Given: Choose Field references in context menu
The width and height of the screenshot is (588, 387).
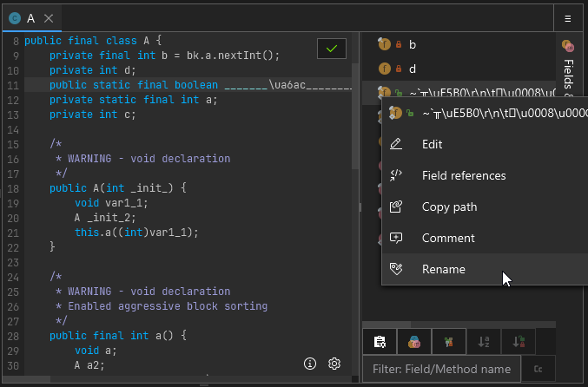Looking at the screenshot, I should (485, 175).
